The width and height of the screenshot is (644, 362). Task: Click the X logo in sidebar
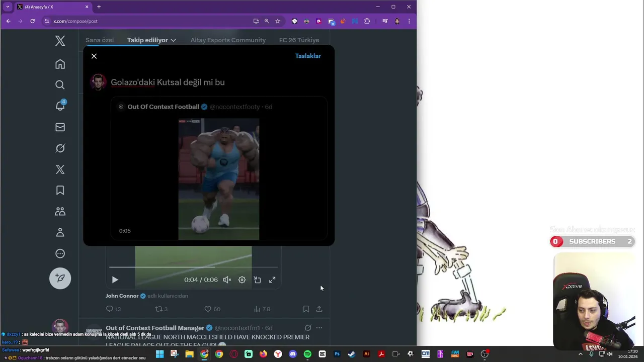coord(60,41)
